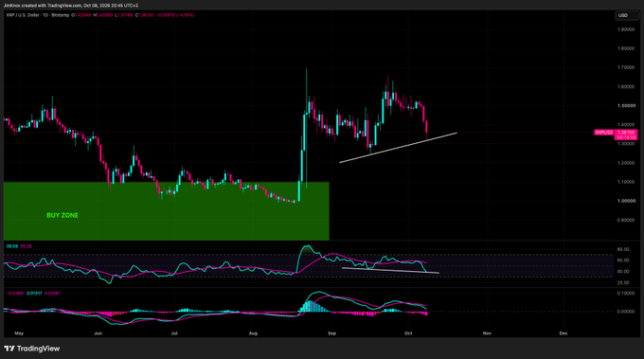Viewport: 644px width, 359px height.
Task: Click the Jul label on time axis
Action: pos(174,333)
